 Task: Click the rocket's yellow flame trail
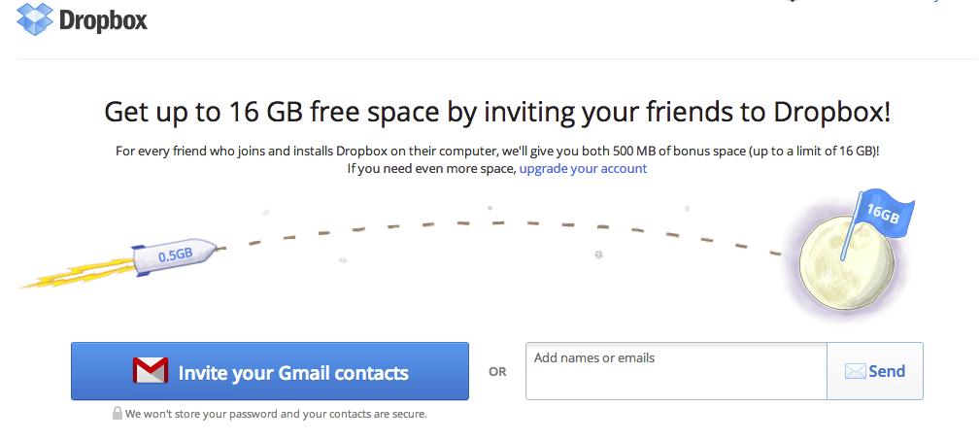[78, 273]
